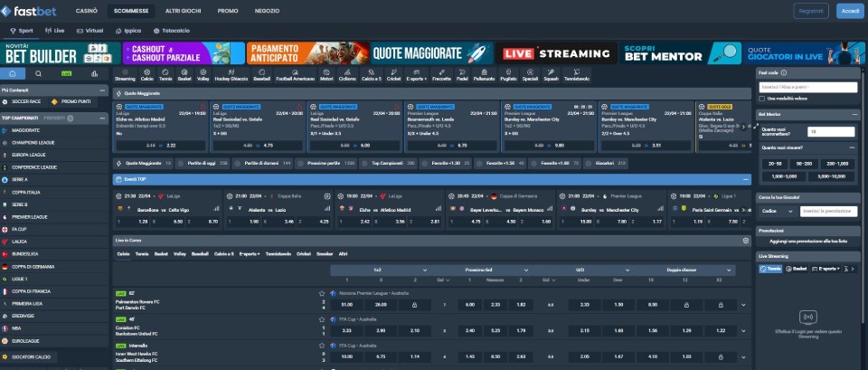
Task: Open the PROMO menu
Action: [228, 11]
